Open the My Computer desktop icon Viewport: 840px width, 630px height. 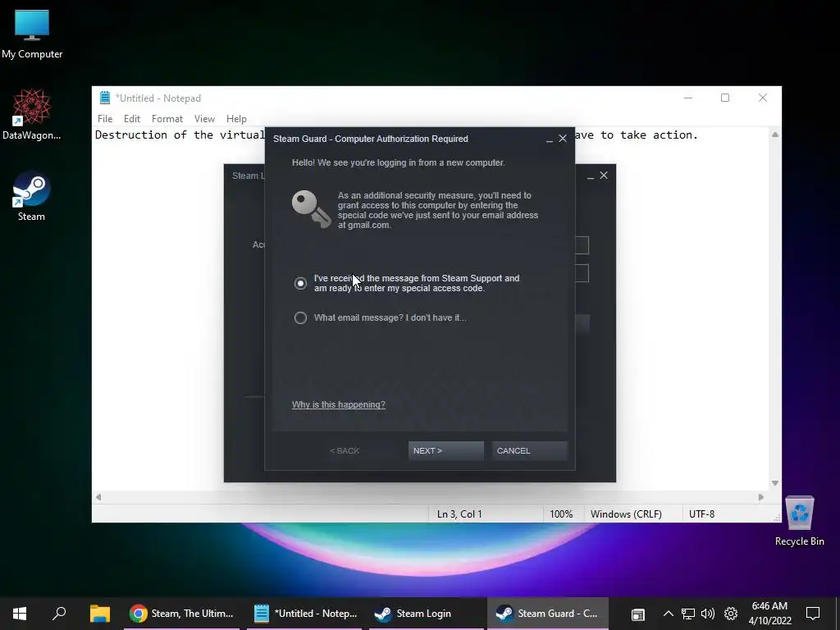(32, 34)
